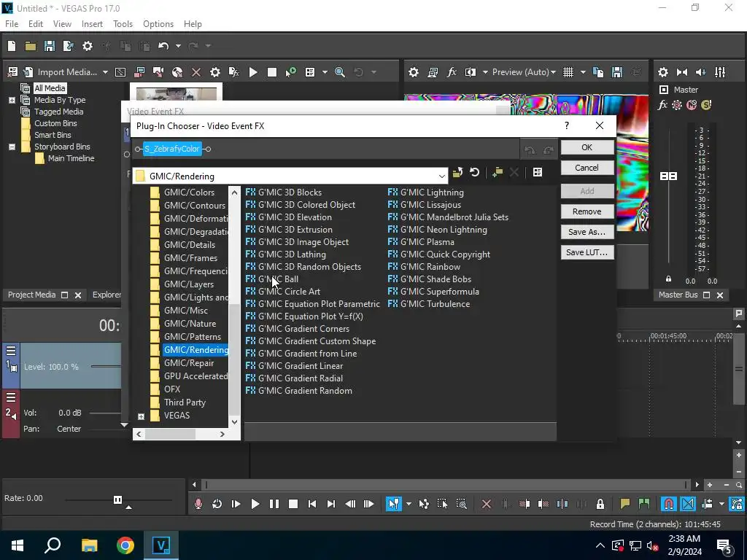Screen dimensions: 747x560
Task: Open overlays grid dropdown arrow
Action: [x=583, y=72]
